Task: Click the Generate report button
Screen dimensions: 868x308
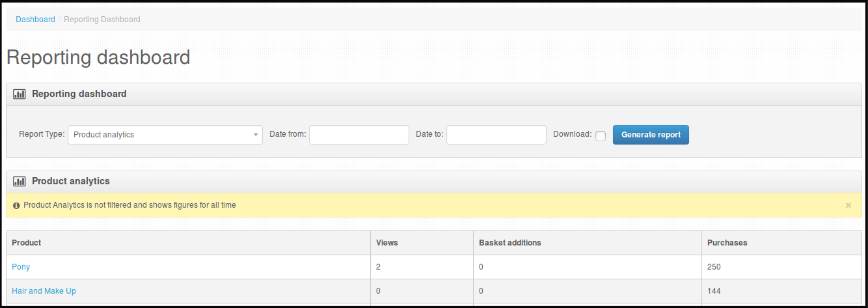Action: point(651,135)
